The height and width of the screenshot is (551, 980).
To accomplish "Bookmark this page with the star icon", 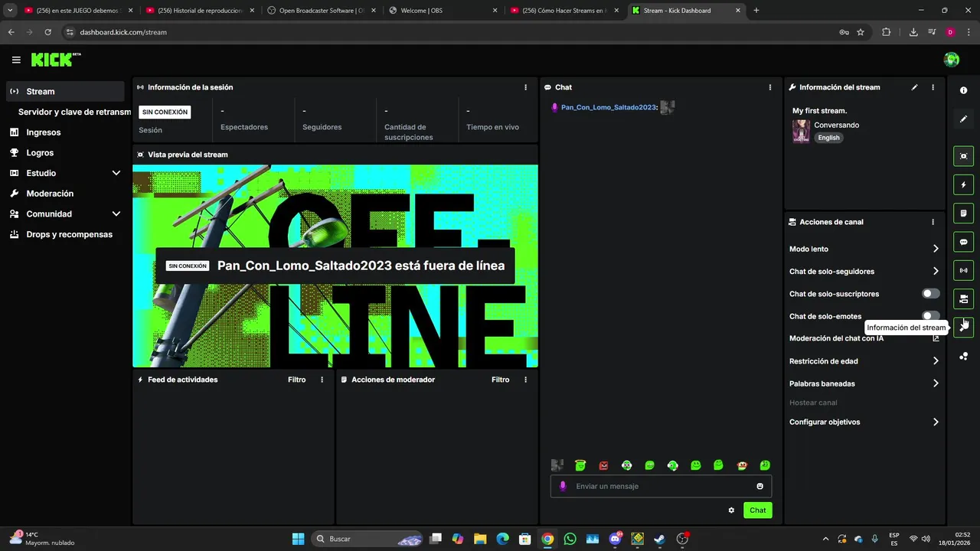I will coord(861,32).
